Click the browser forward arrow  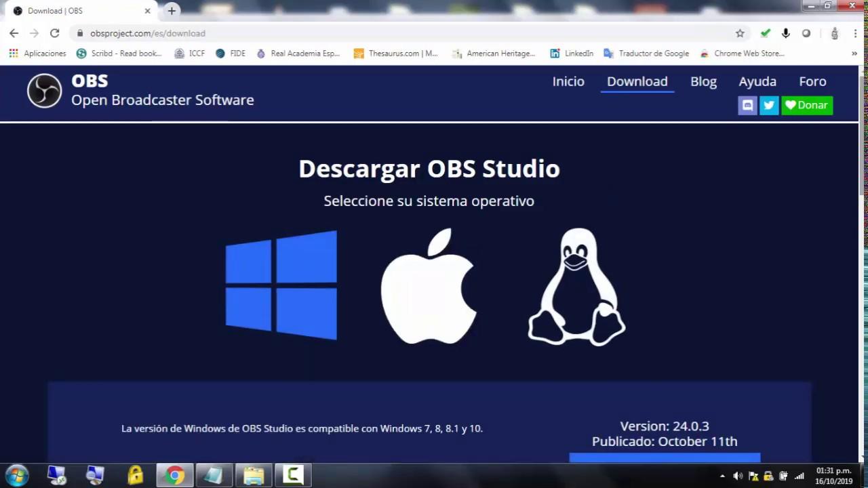pos(34,33)
